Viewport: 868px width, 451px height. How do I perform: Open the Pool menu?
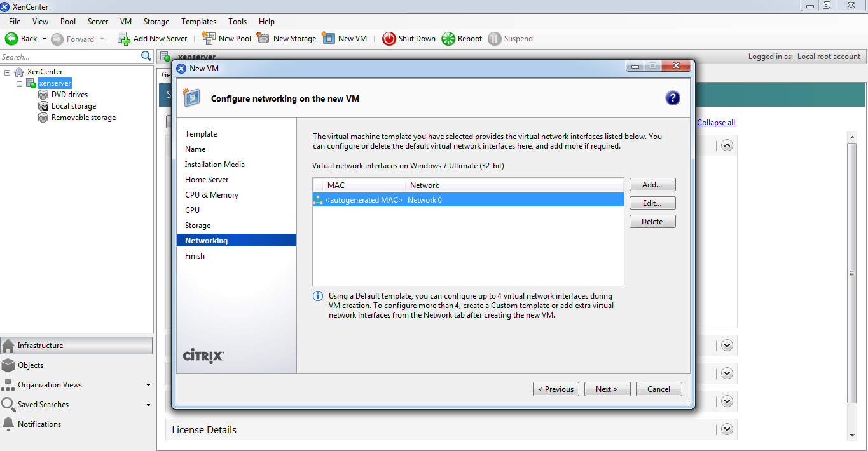[x=68, y=22]
